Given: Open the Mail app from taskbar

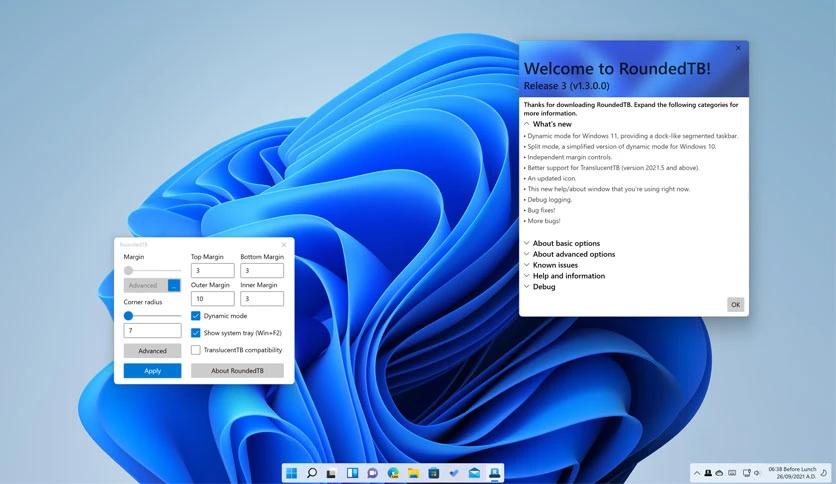Looking at the screenshot, I should coord(474,473).
